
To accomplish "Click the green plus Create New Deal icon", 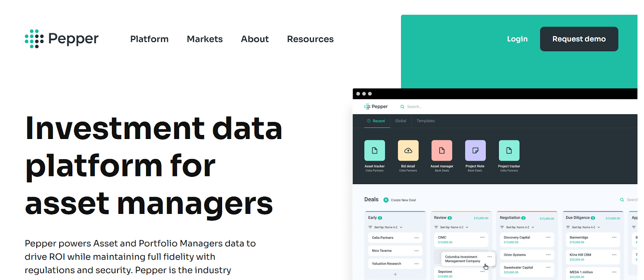I will click(386, 200).
